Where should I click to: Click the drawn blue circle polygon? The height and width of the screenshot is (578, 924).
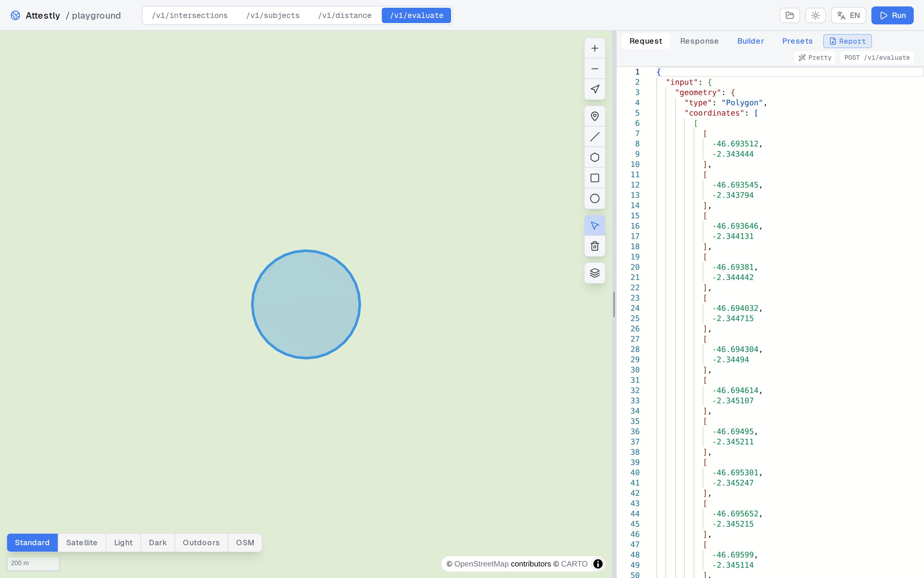[306, 304]
